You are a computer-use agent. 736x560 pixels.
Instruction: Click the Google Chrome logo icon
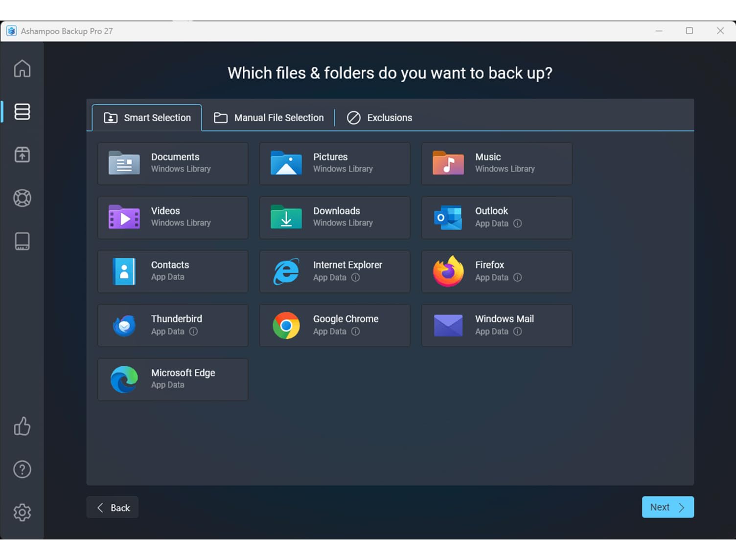coord(286,326)
